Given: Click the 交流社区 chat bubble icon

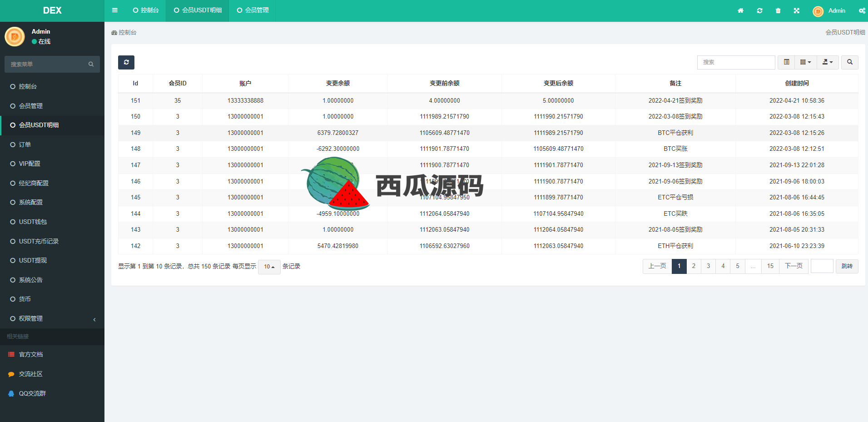Looking at the screenshot, I should pyautogui.click(x=11, y=374).
